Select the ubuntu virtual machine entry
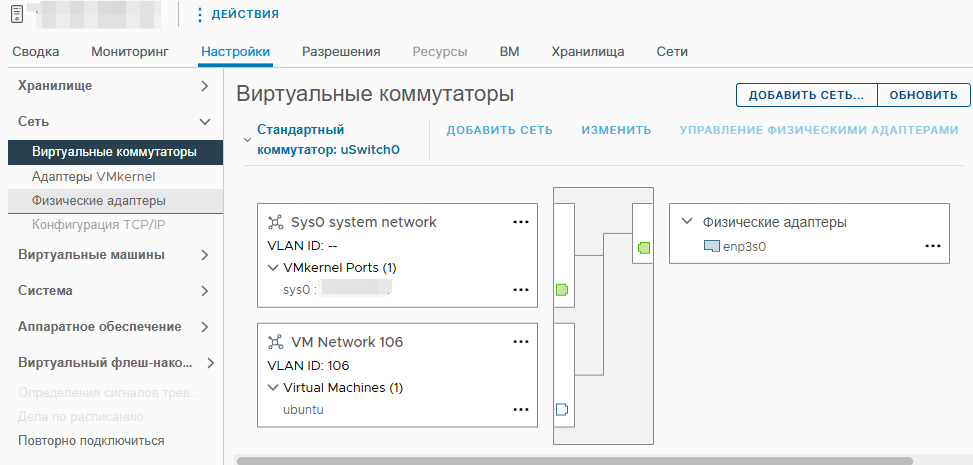 [303, 410]
